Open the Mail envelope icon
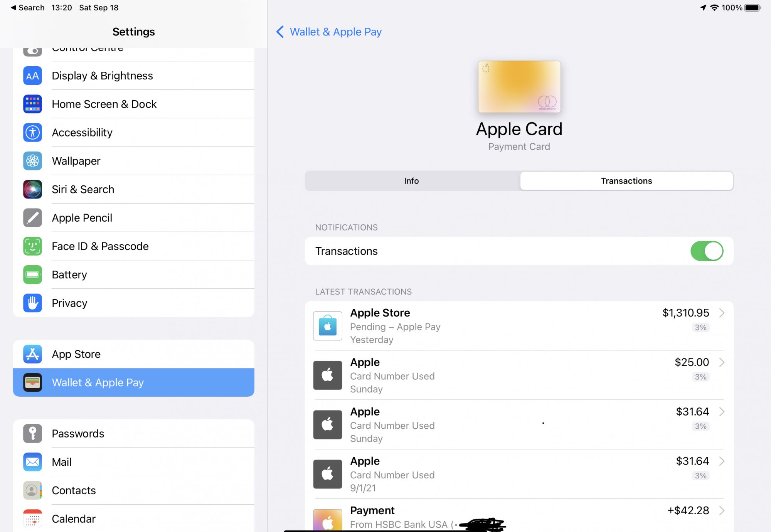Viewport: 771px width, 532px height. coord(32,462)
